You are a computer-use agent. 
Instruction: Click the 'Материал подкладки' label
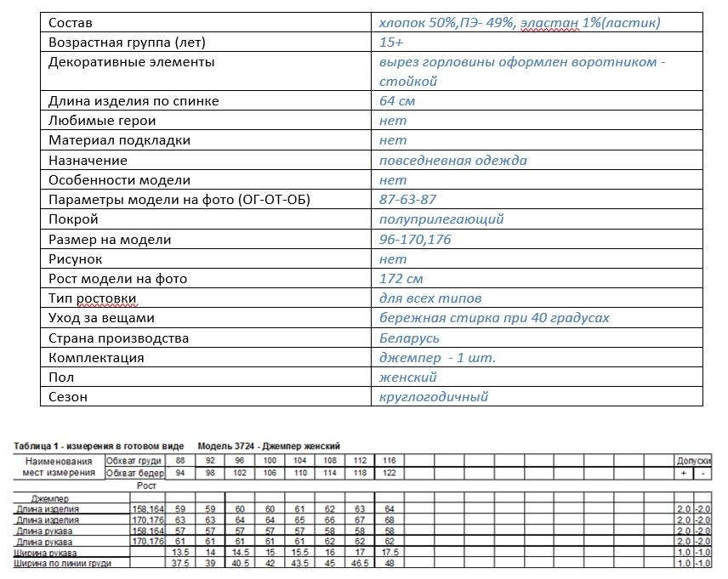pyautogui.click(x=119, y=140)
